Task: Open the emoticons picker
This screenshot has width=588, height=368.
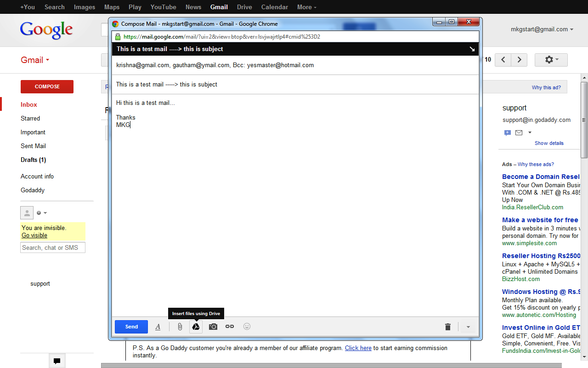Action: (x=247, y=327)
